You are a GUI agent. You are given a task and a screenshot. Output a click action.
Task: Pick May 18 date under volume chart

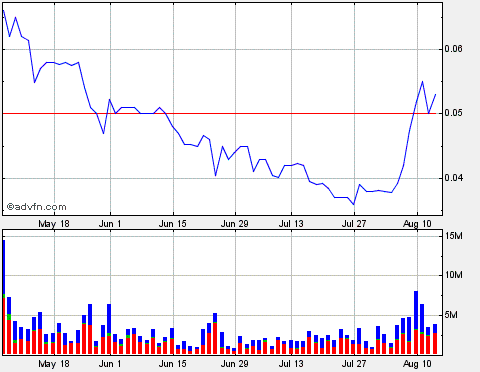(x=54, y=364)
